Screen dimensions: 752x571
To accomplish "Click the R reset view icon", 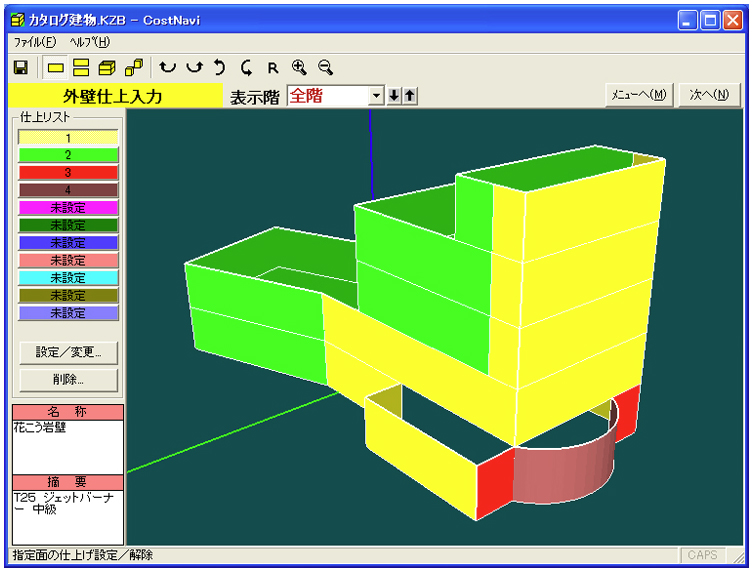I will [x=272, y=68].
